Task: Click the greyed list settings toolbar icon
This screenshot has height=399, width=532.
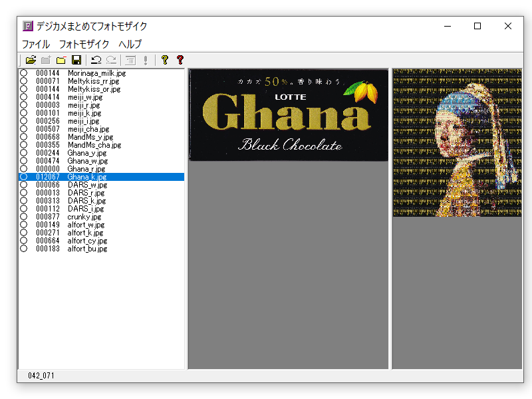Action: [x=130, y=60]
